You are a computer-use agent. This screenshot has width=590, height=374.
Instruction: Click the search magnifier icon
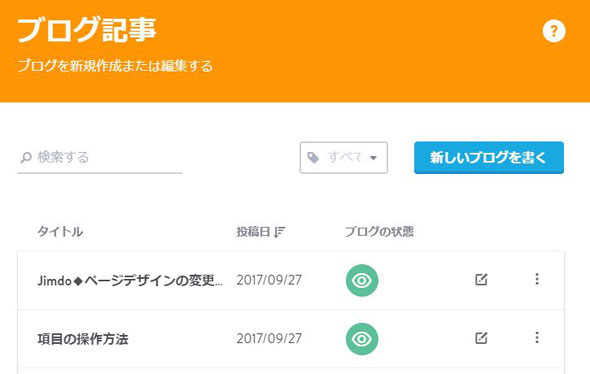pyautogui.click(x=26, y=157)
